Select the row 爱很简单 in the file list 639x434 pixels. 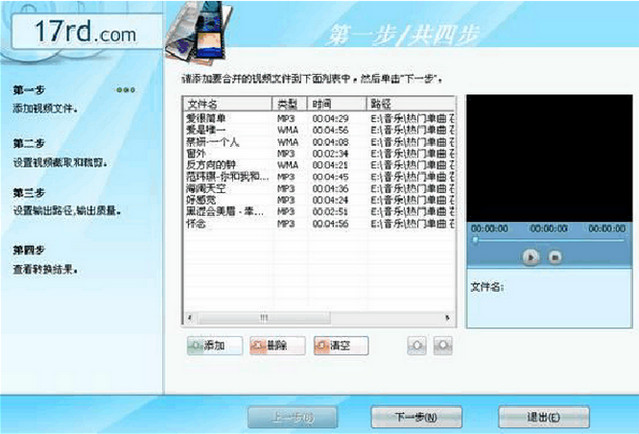pos(319,118)
